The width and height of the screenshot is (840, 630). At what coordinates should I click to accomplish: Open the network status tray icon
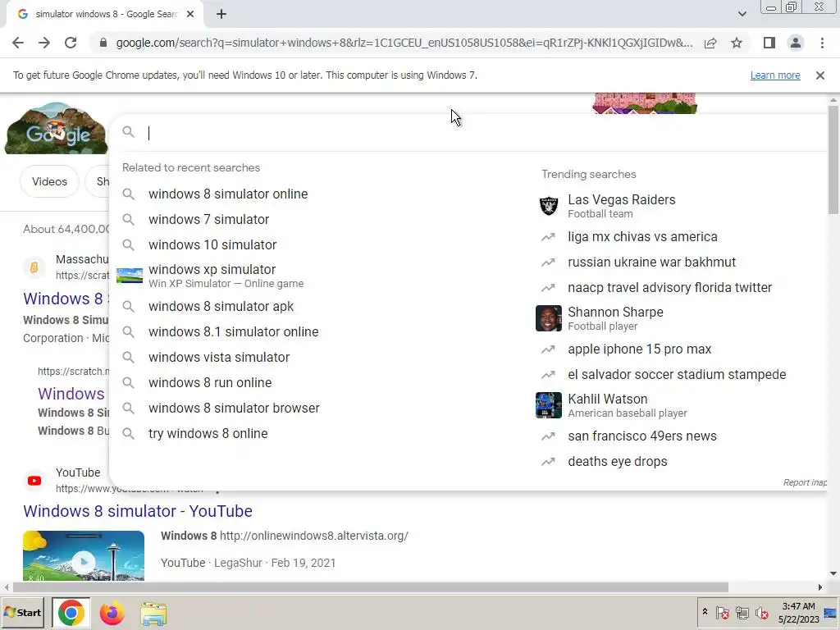coord(742,612)
